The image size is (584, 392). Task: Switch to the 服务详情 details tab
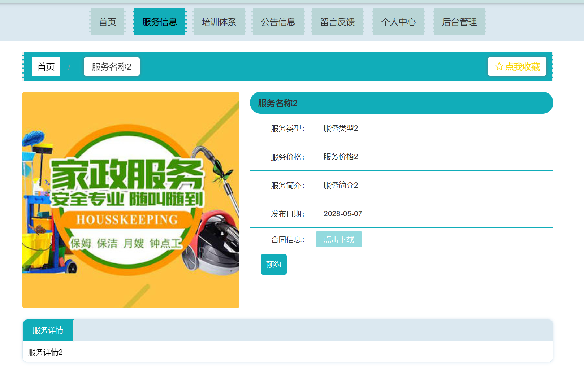pyautogui.click(x=48, y=330)
